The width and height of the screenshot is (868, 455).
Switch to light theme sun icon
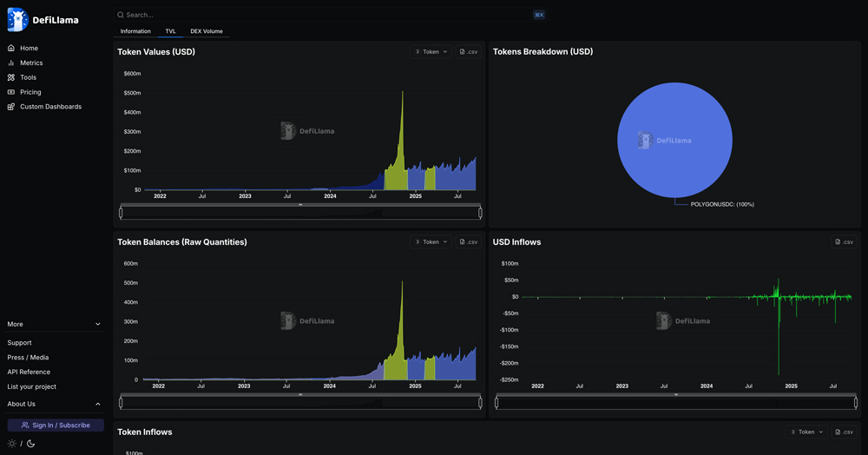[11, 444]
